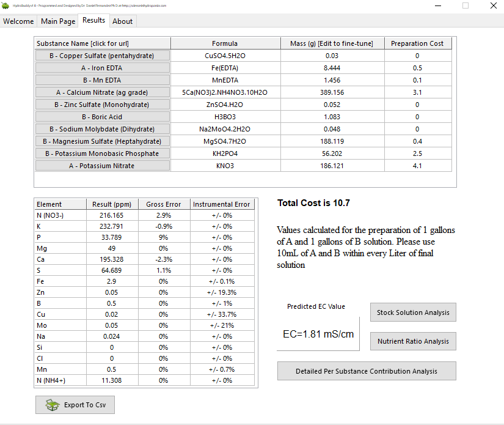Select the 5Ca(NO3)2.NH4NO3.10H2O formula cell

(x=225, y=92)
